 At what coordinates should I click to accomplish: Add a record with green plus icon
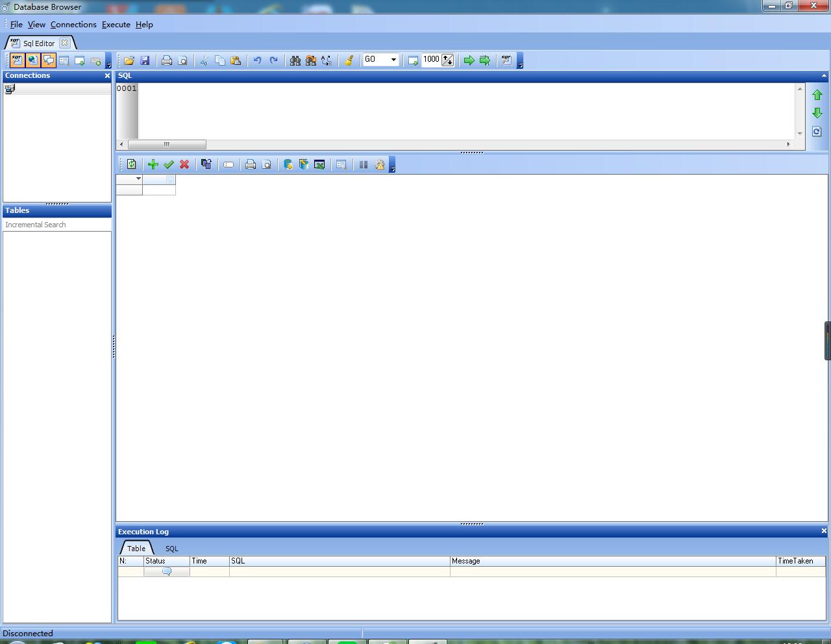(x=153, y=165)
